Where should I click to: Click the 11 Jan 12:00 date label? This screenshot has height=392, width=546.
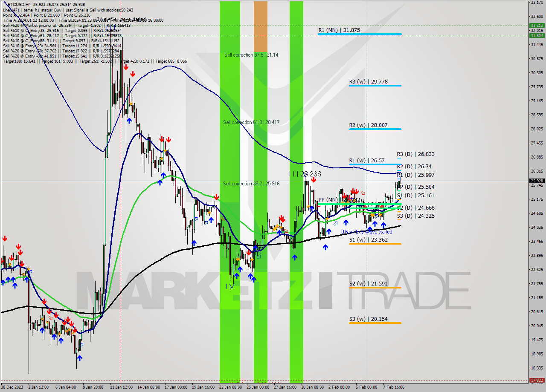coord(121,387)
